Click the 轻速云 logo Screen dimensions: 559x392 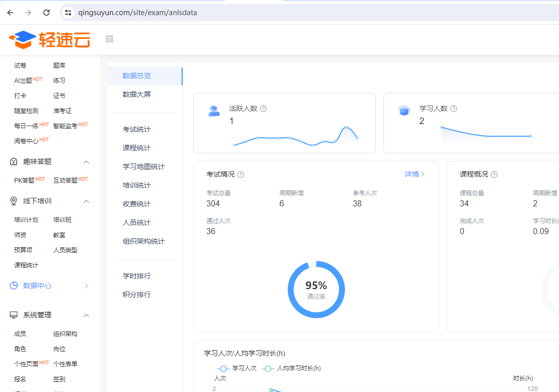49,39
